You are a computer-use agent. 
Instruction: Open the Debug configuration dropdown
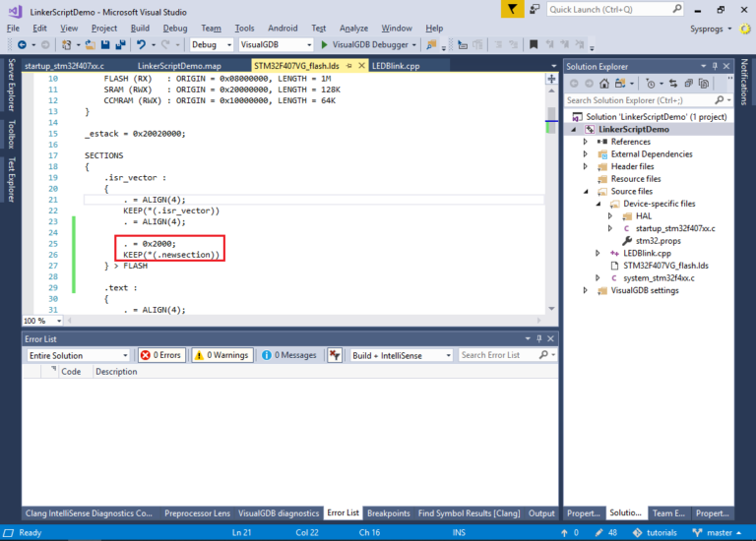tap(211, 45)
